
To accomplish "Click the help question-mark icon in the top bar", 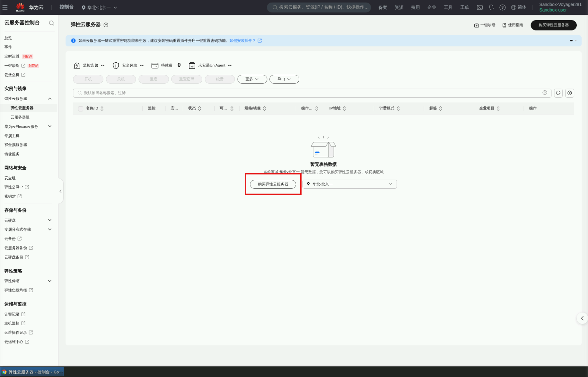I will point(502,7).
